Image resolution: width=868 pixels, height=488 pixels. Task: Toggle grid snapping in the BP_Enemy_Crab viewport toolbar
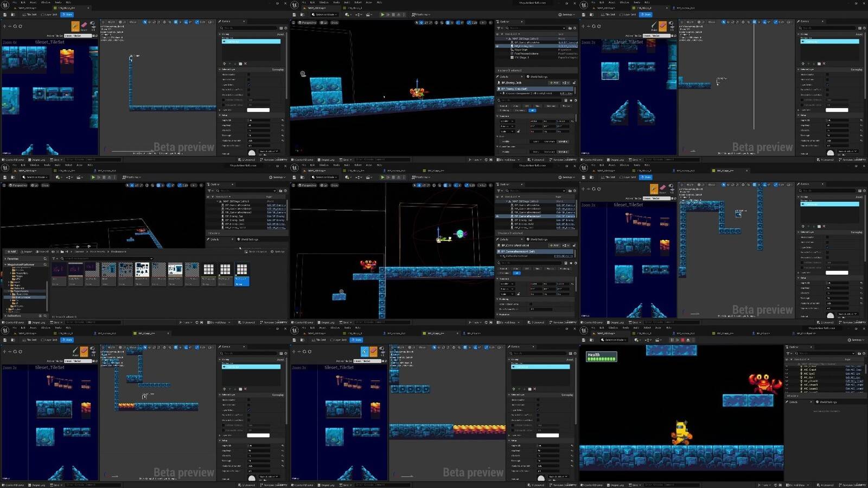pos(448,23)
